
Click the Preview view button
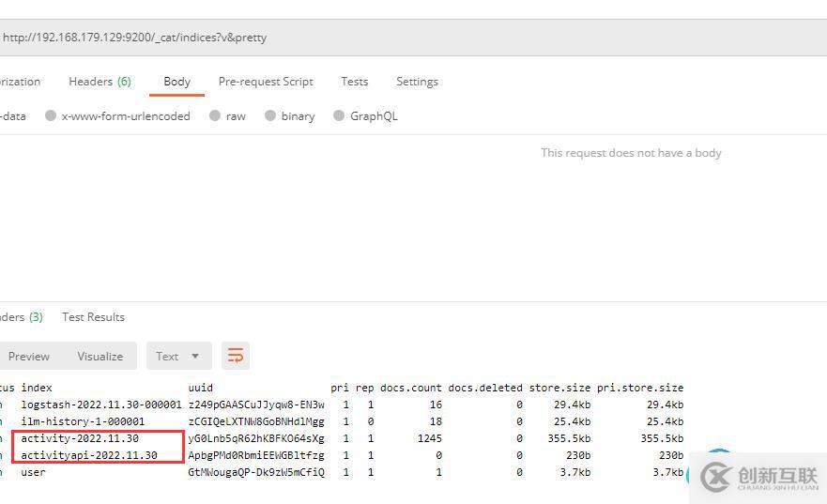pyautogui.click(x=28, y=356)
